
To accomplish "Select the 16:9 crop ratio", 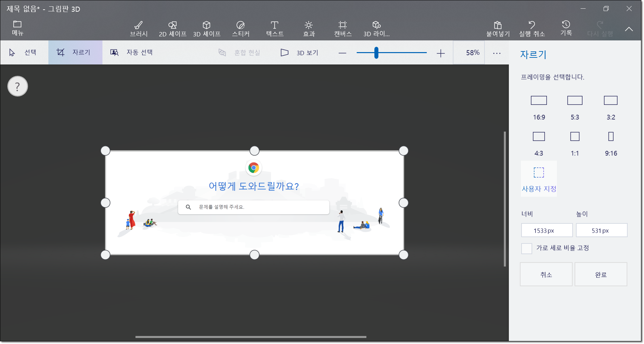I will [539, 108].
